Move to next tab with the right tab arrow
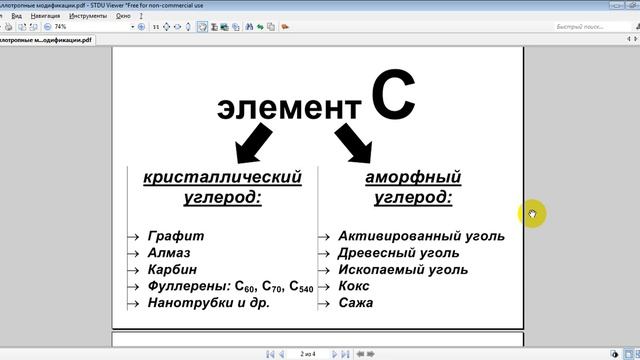Screen dimensions: 640x360 (636, 39)
